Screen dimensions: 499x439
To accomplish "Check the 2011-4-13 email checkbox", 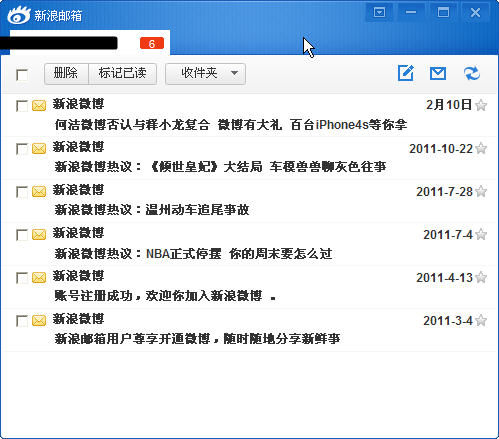I will pyautogui.click(x=22, y=278).
